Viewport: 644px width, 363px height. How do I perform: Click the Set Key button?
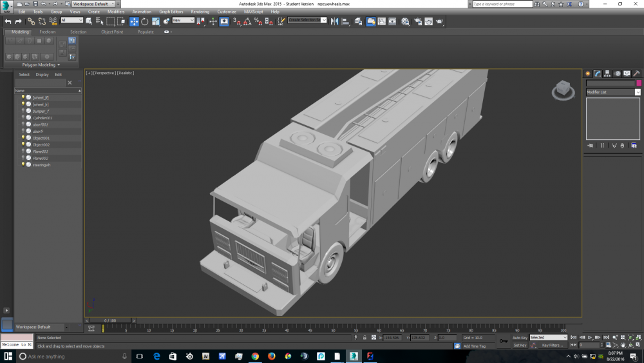pos(520,345)
